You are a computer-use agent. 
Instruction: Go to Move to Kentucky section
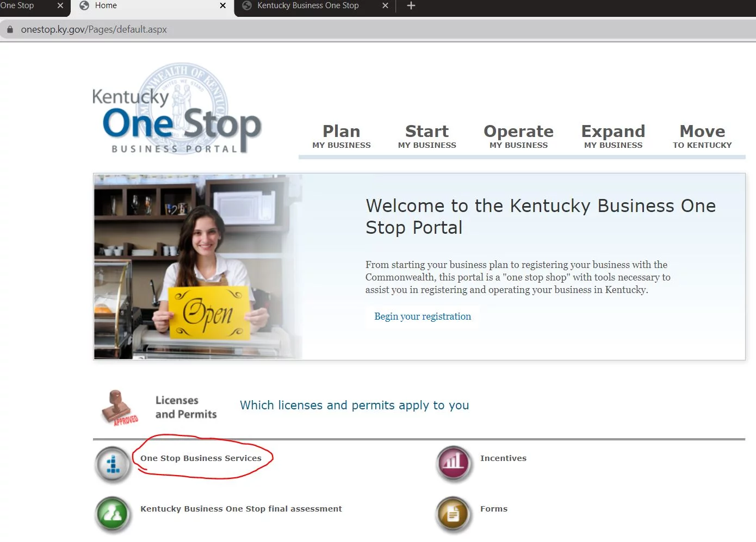(x=702, y=136)
